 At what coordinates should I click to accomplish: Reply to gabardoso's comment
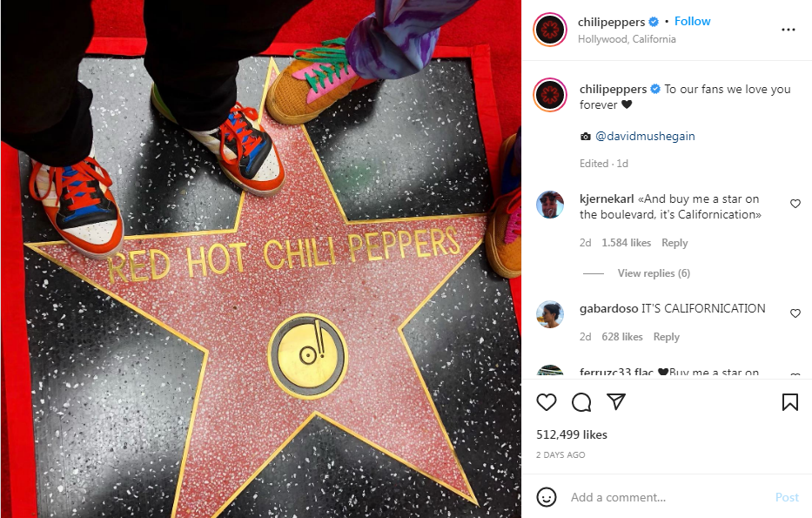pyautogui.click(x=667, y=337)
